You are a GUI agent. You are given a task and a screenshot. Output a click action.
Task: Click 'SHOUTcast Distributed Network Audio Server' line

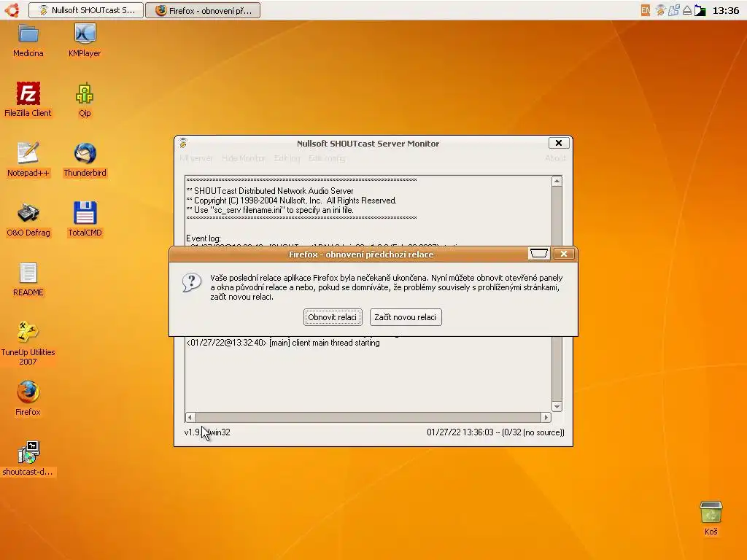pos(270,191)
